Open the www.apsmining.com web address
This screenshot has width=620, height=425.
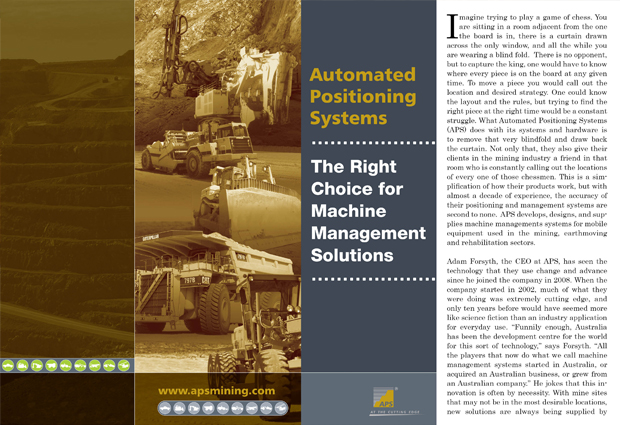tap(217, 391)
